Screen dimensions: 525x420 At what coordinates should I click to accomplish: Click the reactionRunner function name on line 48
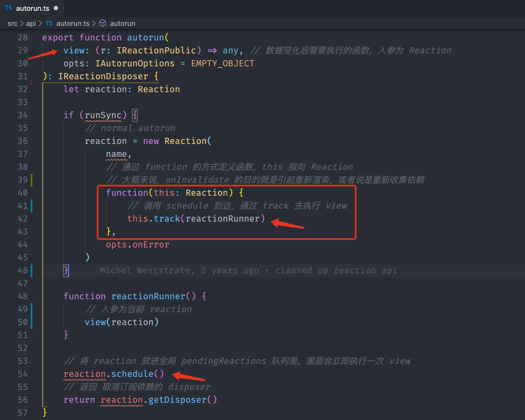click(x=148, y=296)
